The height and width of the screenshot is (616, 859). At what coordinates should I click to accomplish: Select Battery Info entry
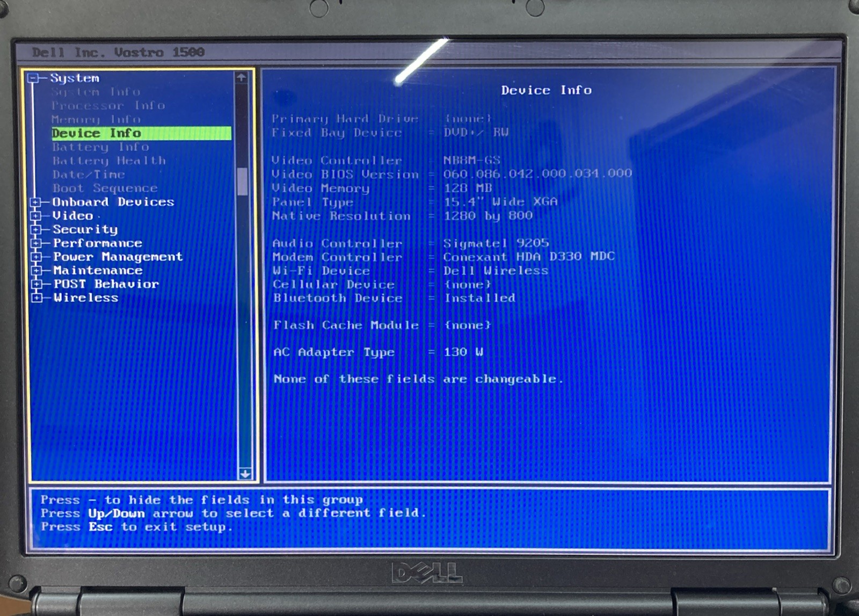100,147
